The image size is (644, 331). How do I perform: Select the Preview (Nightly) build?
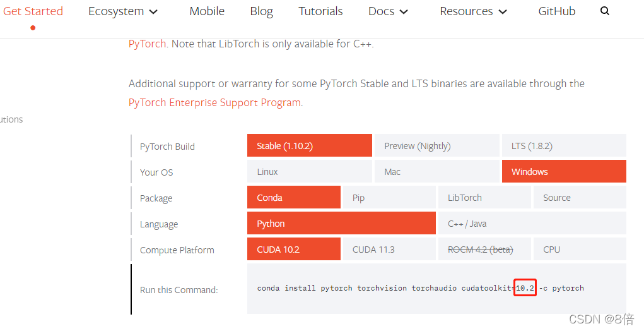click(x=437, y=145)
